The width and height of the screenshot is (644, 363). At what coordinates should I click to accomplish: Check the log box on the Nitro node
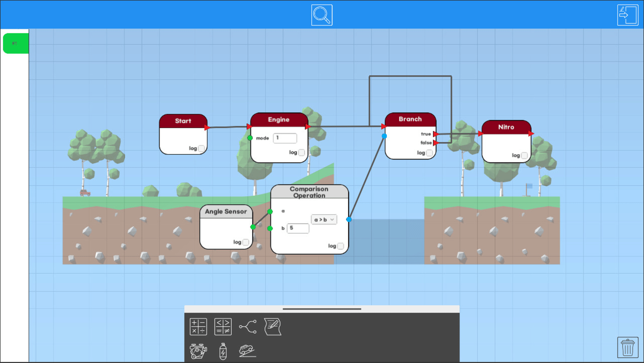524,155
